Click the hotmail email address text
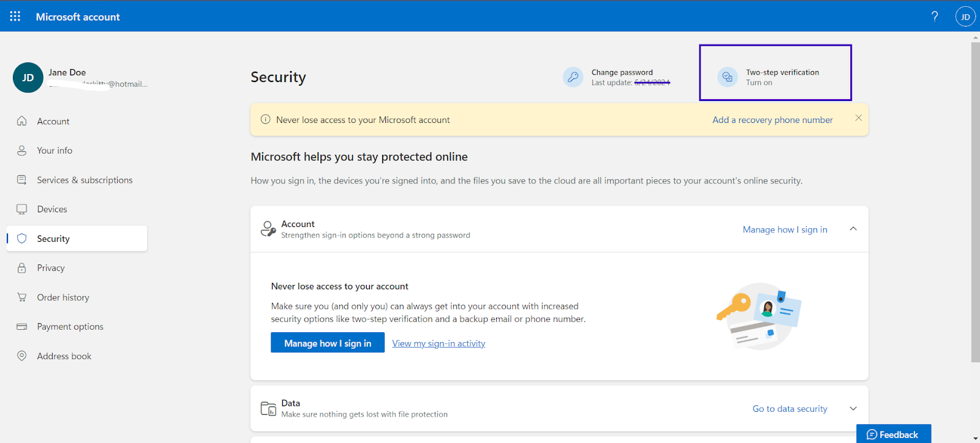The image size is (980, 443). pos(99,84)
